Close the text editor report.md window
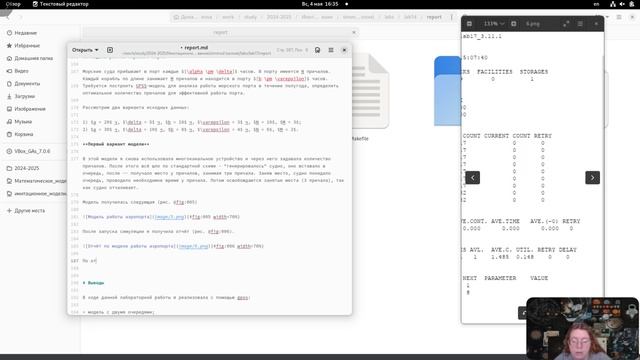The image size is (640, 360). coord(344,50)
